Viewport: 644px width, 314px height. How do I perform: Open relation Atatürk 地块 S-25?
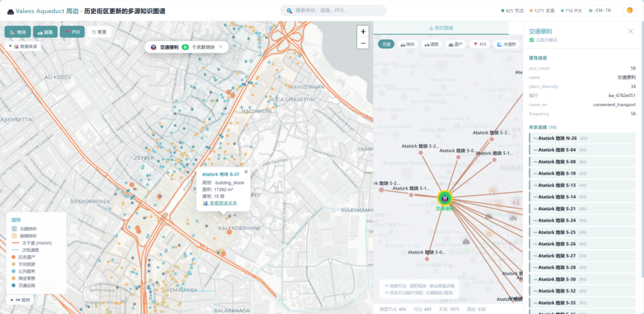tap(582, 232)
